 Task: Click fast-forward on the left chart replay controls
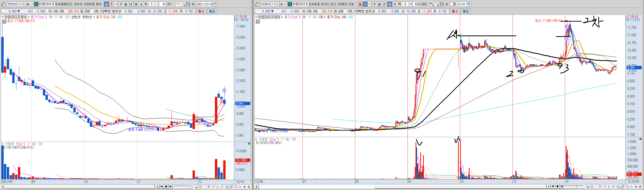click(170, 186)
